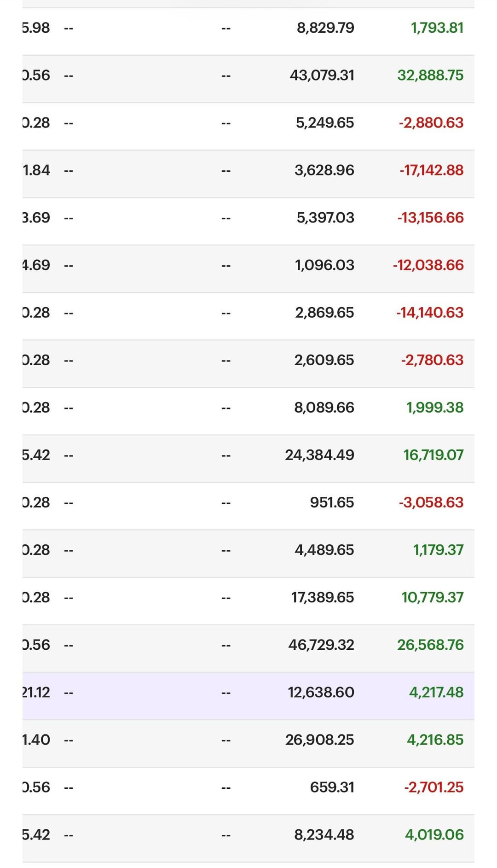Click the -13,156.66 loss value
The width and height of the screenshot is (497, 868).
pyautogui.click(x=430, y=218)
